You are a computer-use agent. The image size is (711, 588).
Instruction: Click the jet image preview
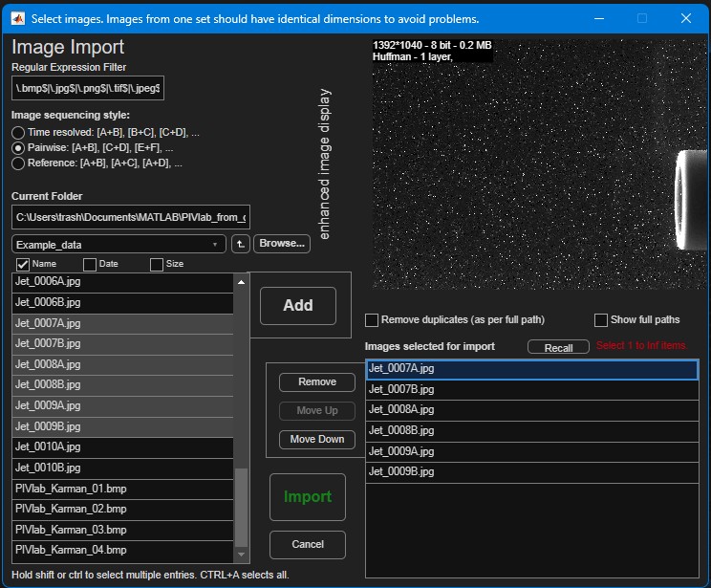tap(539, 163)
